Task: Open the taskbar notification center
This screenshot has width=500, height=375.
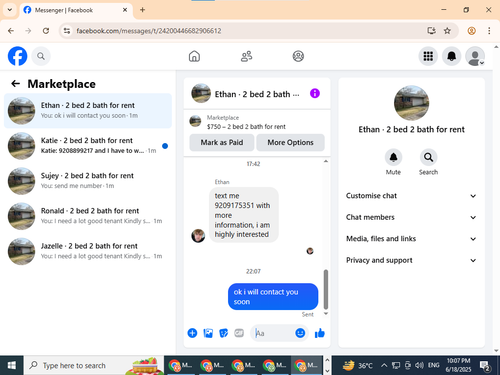Action: coord(484,365)
